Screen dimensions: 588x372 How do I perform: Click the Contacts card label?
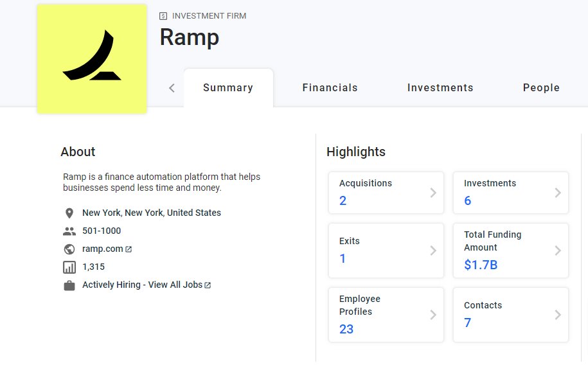coord(483,305)
